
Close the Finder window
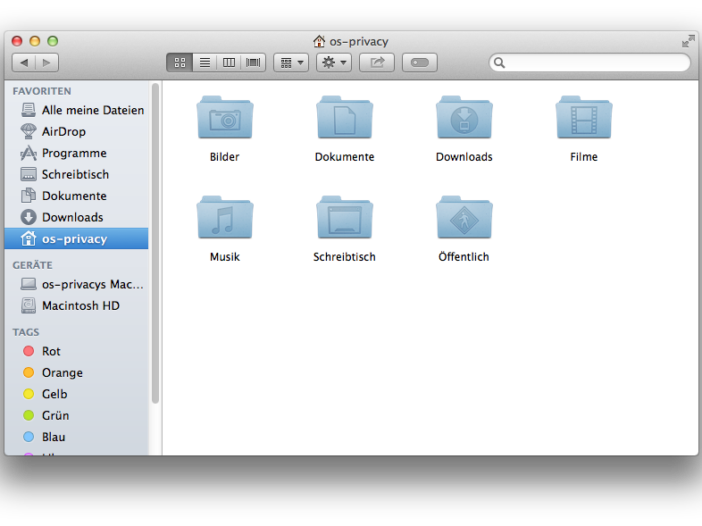tap(17, 41)
